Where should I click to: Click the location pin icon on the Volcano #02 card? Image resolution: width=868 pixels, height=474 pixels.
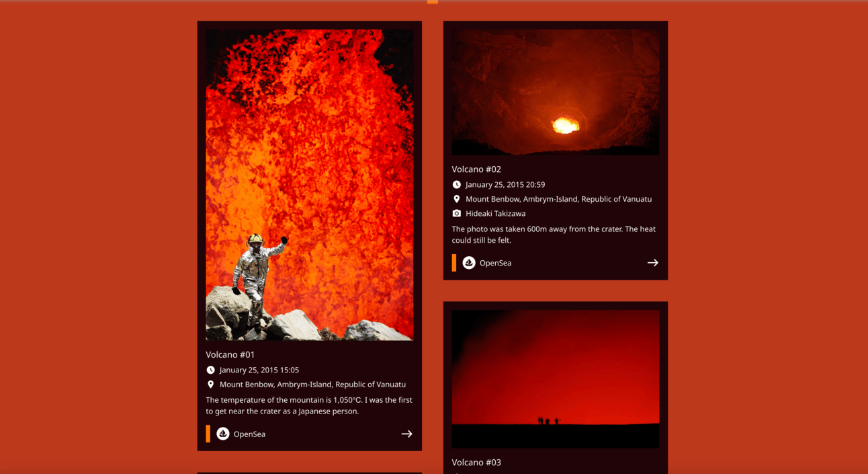[456, 199]
